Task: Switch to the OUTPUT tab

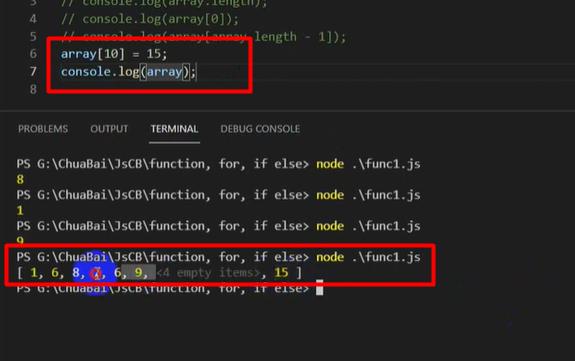Action: pos(109,129)
